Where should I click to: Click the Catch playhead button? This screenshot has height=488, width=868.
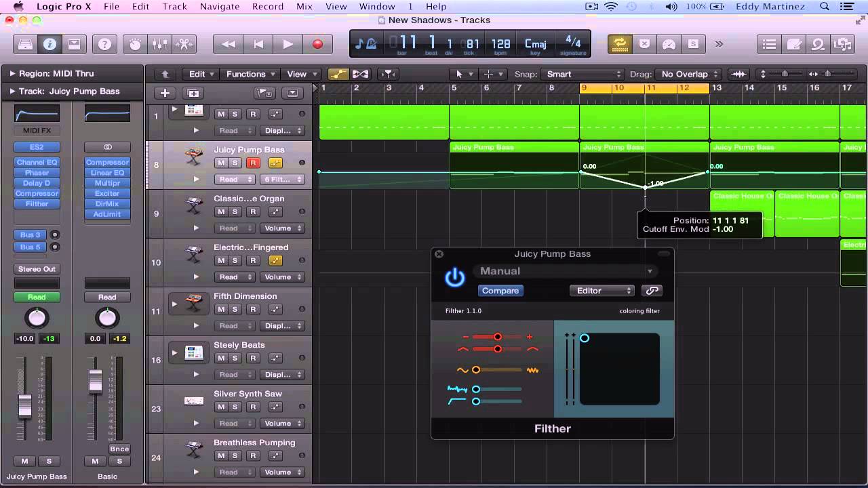[388, 74]
